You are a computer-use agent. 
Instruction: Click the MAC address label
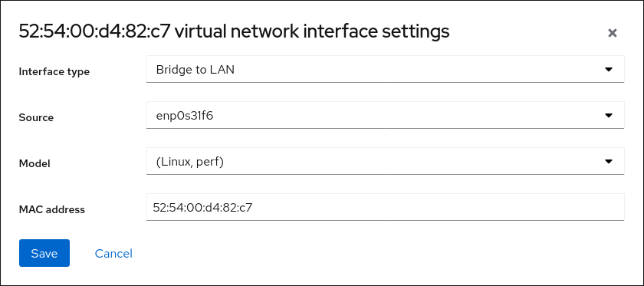(52, 209)
